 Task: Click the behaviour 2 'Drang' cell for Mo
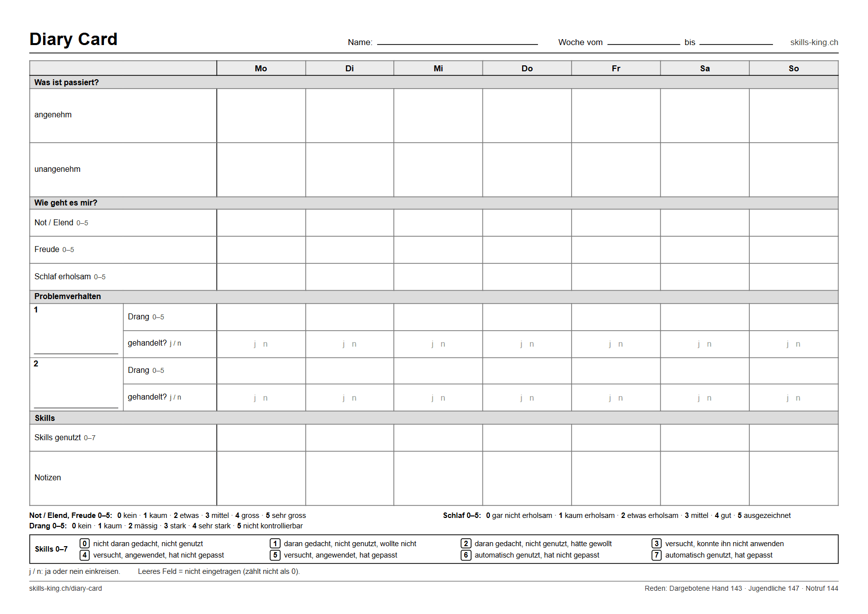[261, 370]
